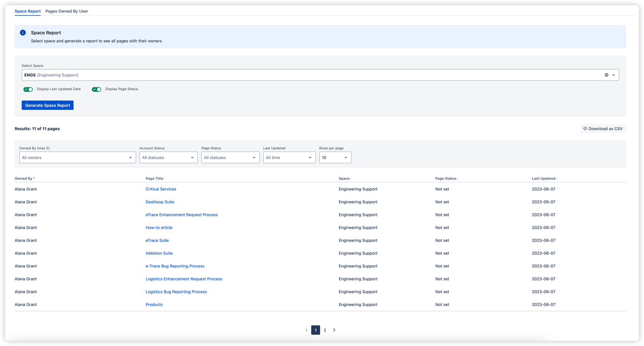This screenshot has height=346, width=644.
Task: Disable the Display Last Updated Date toggle
Action: (28, 89)
